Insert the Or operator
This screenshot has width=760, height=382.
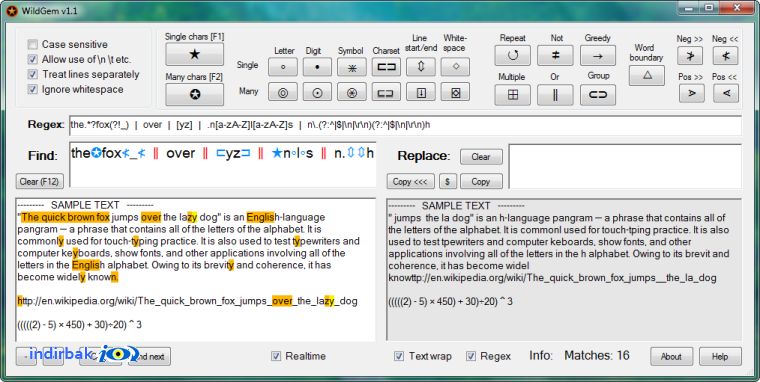click(x=555, y=95)
